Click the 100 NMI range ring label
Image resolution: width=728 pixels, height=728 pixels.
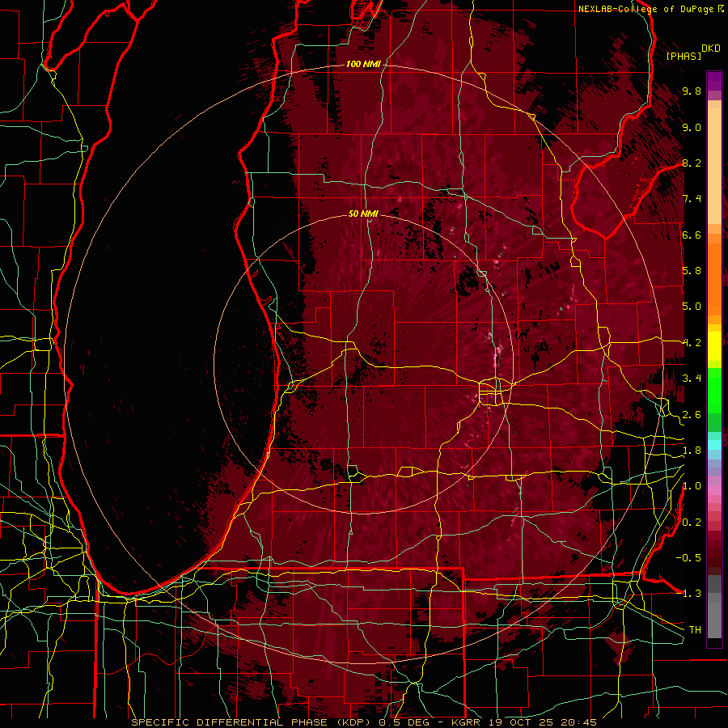pyautogui.click(x=363, y=64)
